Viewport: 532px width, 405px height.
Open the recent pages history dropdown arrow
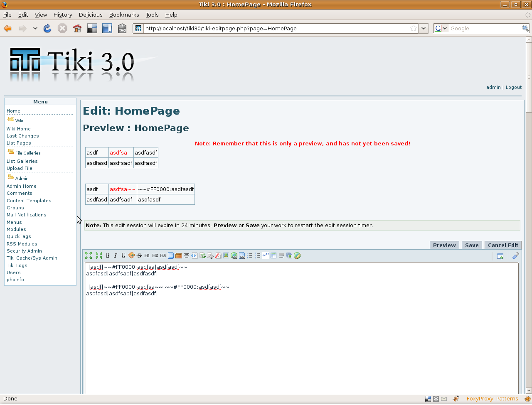pyautogui.click(x=35, y=28)
